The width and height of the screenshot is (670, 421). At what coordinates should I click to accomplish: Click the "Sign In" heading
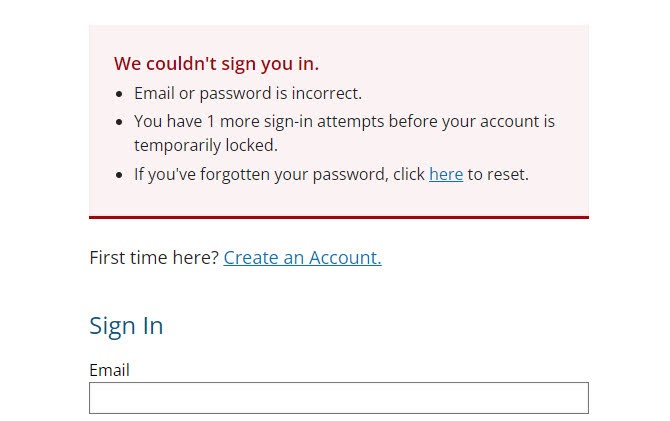coord(126,326)
